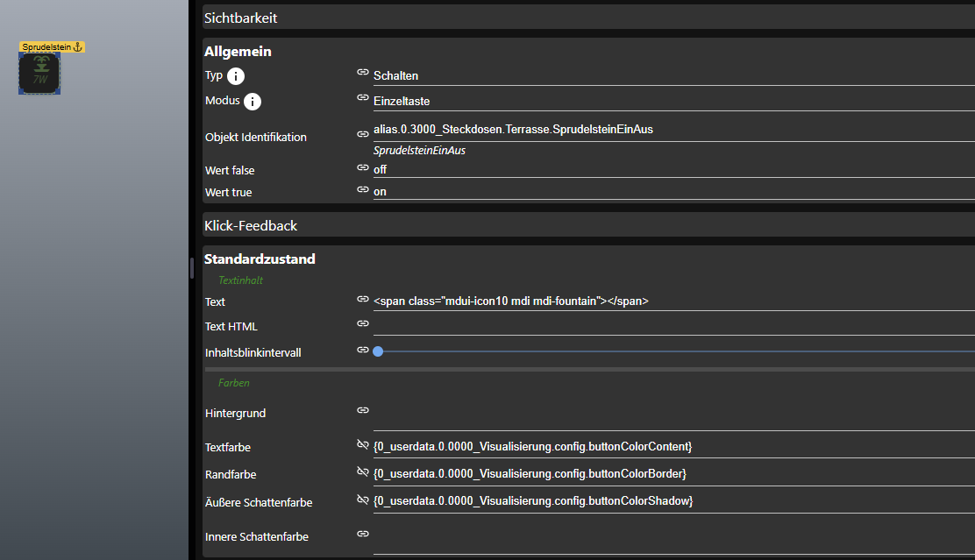Image resolution: width=975 pixels, height=560 pixels.
Task: Click the link icon beside Text HTML
Action: coord(363,323)
